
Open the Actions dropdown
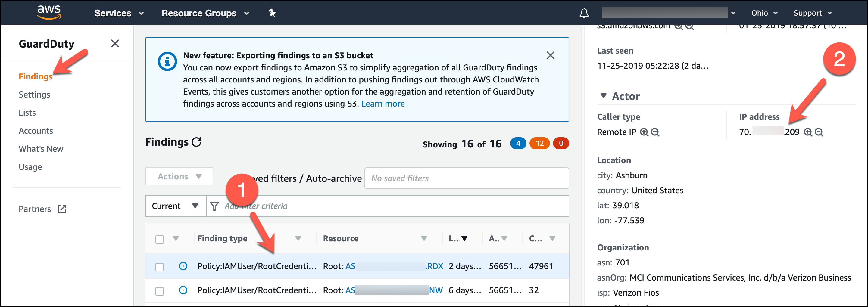click(179, 176)
